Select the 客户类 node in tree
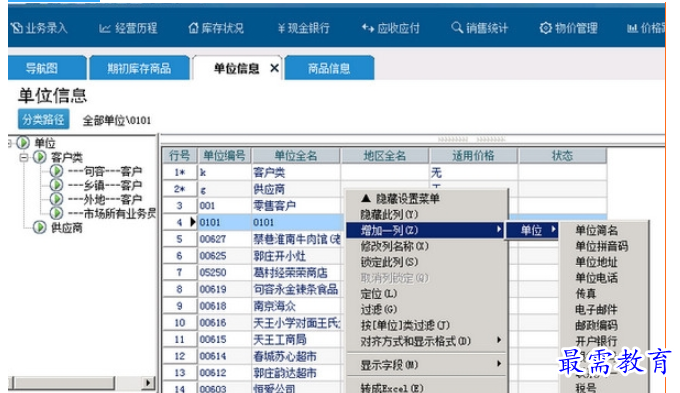 point(67,157)
